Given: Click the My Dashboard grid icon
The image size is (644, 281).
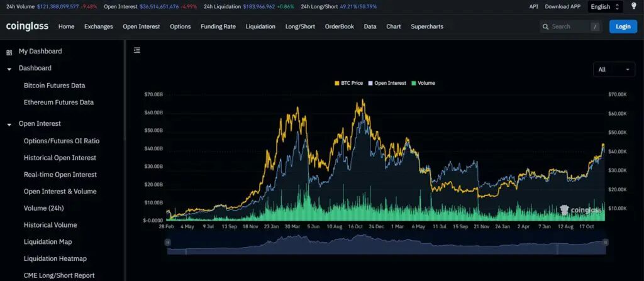Looking at the screenshot, I should tap(9, 52).
